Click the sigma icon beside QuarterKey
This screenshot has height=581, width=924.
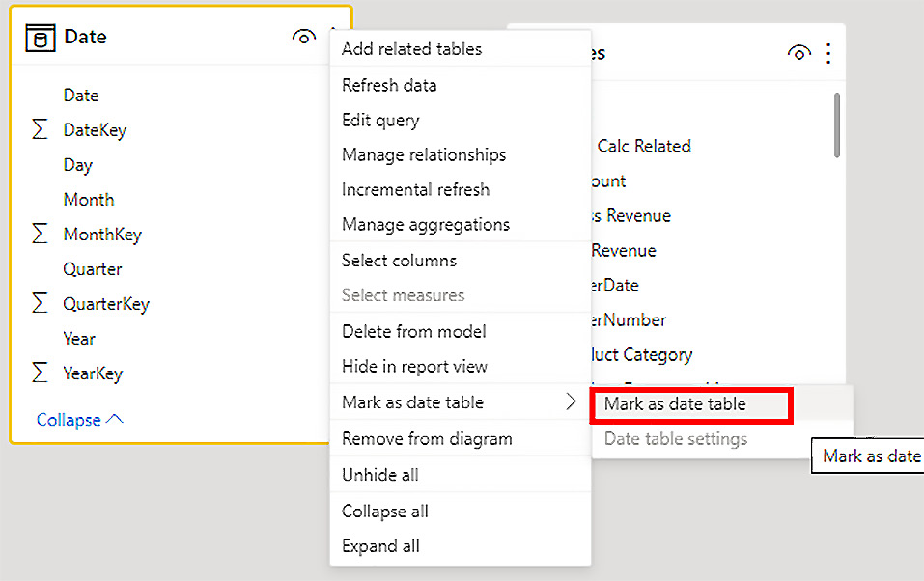(x=40, y=304)
